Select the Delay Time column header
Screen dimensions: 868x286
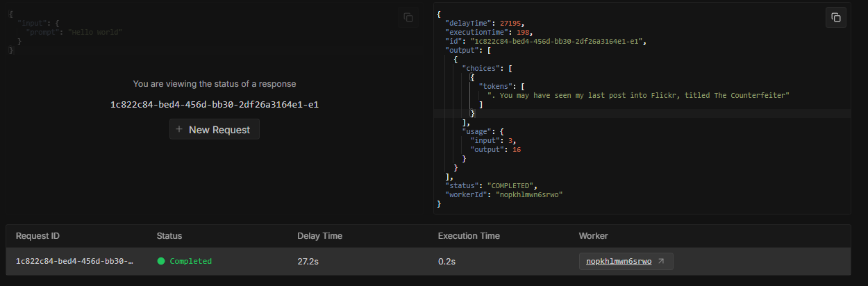tap(319, 236)
